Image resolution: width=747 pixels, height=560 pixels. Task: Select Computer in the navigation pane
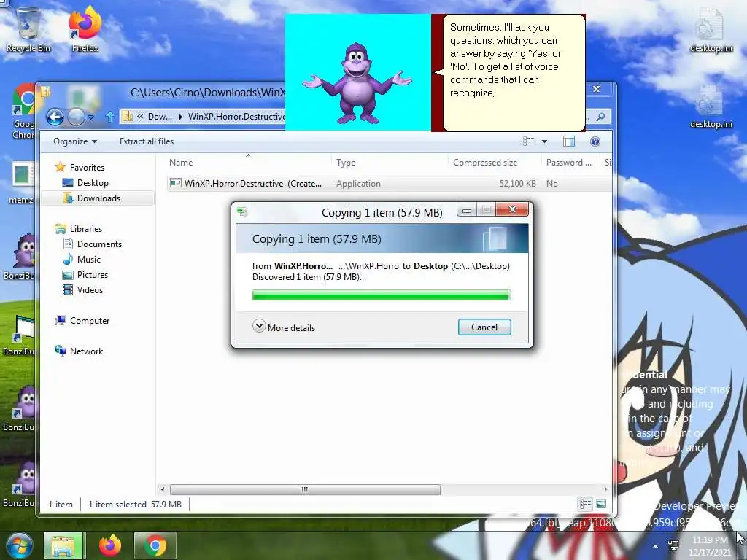pos(89,321)
